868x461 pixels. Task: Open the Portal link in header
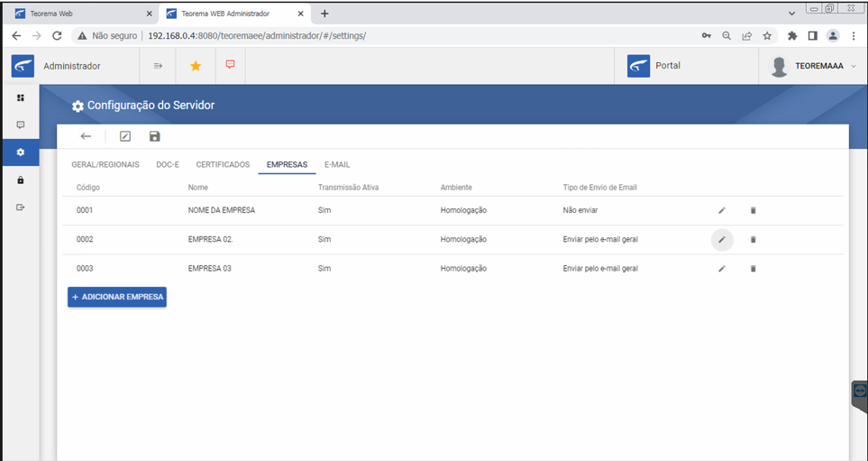[x=653, y=66]
